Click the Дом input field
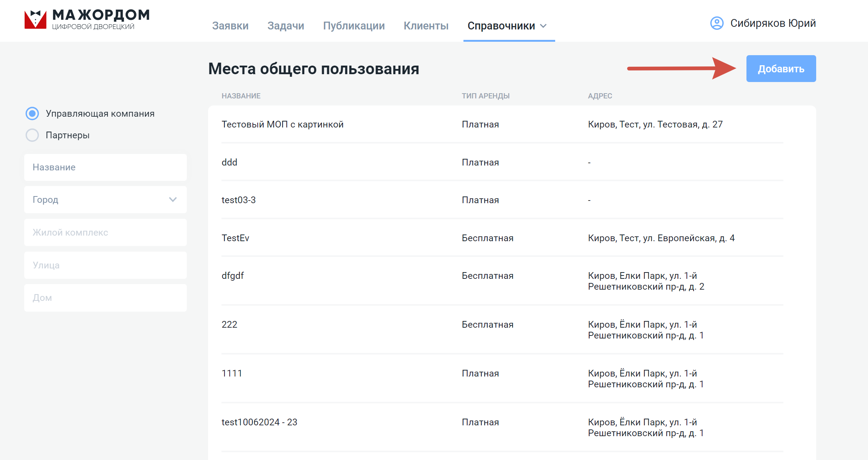The image size is (868, 460). 105,298
